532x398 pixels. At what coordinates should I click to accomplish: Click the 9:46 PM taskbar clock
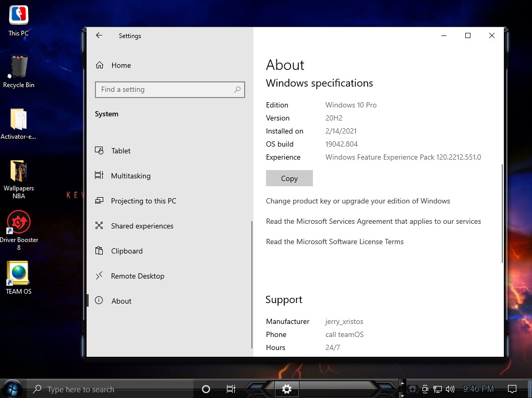(x=478, y=389)
